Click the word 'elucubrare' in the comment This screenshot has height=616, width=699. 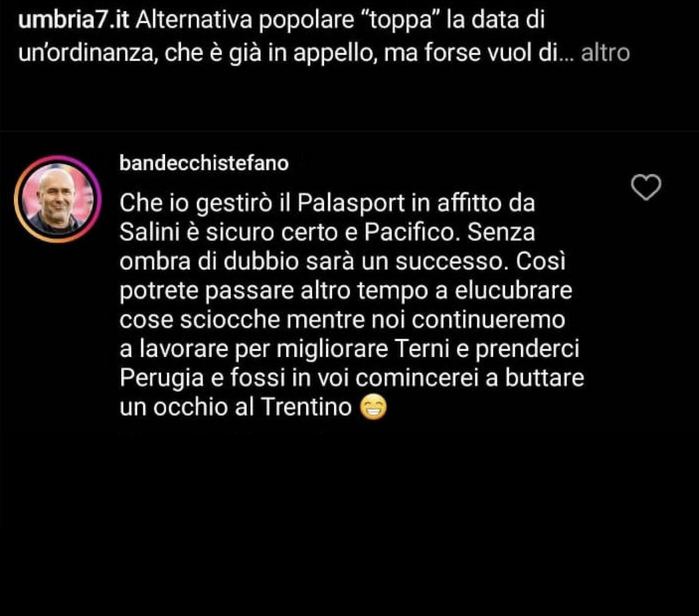click(x=513, y=291)
